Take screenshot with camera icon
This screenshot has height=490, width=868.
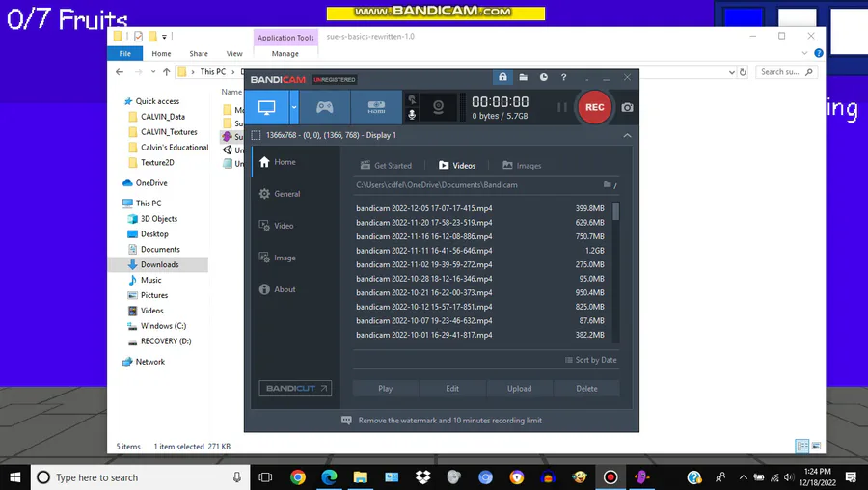pyautogui.click(x=627, y=107)
